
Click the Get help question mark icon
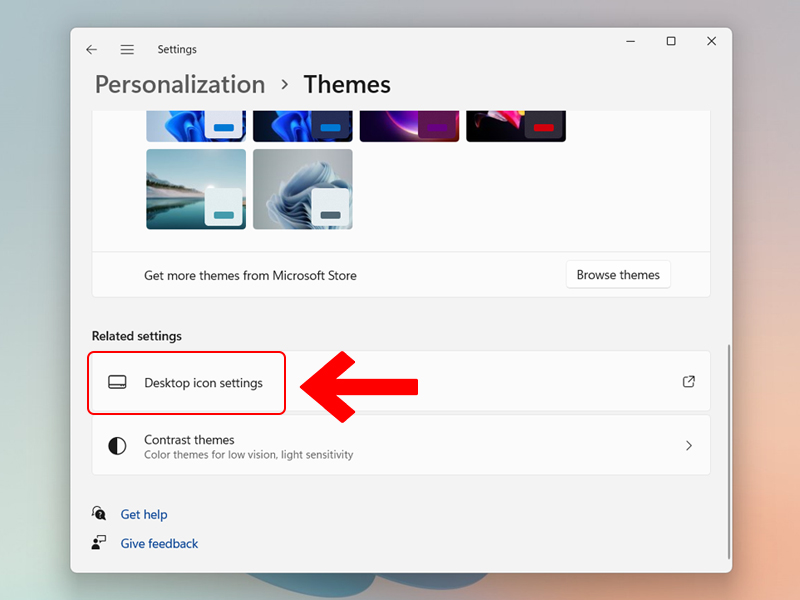[x=99, y=513]
